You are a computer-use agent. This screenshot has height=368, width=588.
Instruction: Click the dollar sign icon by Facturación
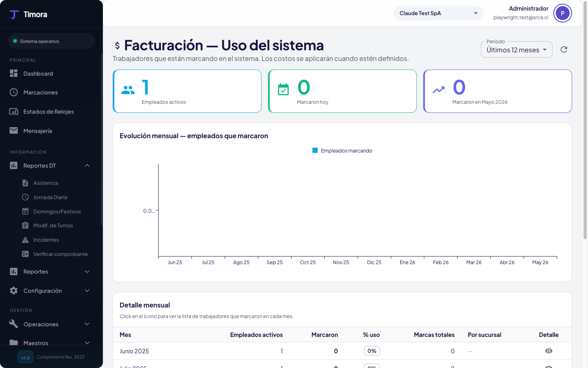[x=117, y=46]
